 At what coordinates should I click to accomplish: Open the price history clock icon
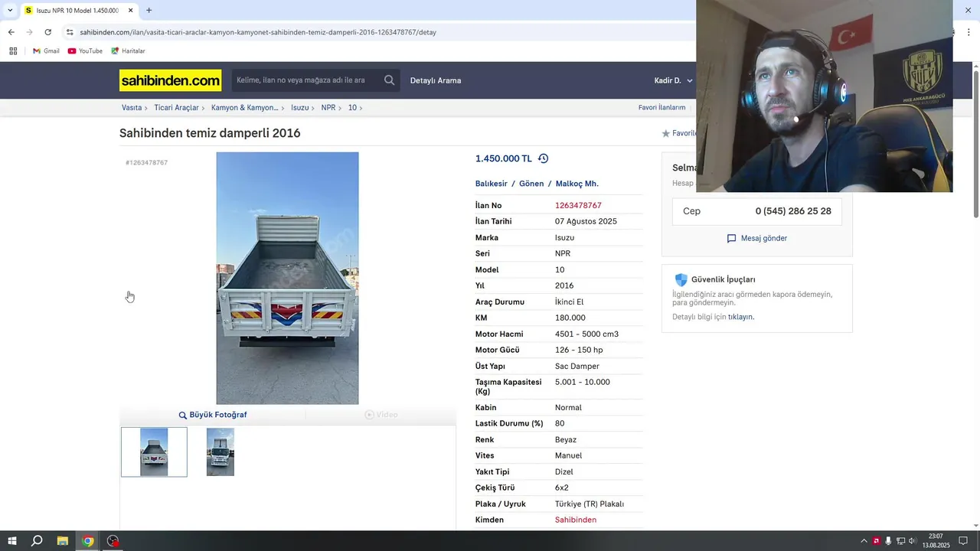click(543, 158)
